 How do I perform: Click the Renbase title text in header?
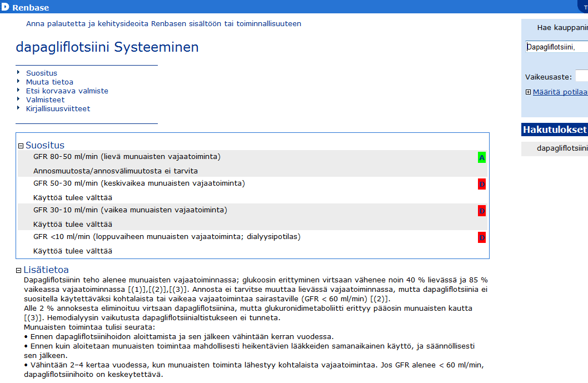tap(31, 7)
